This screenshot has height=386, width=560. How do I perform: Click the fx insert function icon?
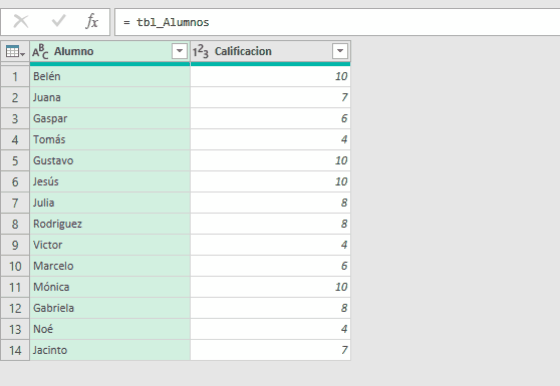pos(92,21)
